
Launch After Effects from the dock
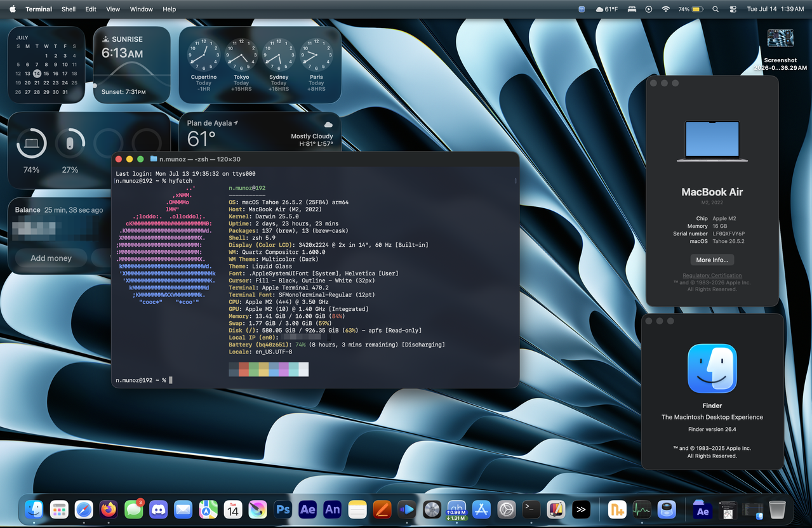[x=307, y=509]
